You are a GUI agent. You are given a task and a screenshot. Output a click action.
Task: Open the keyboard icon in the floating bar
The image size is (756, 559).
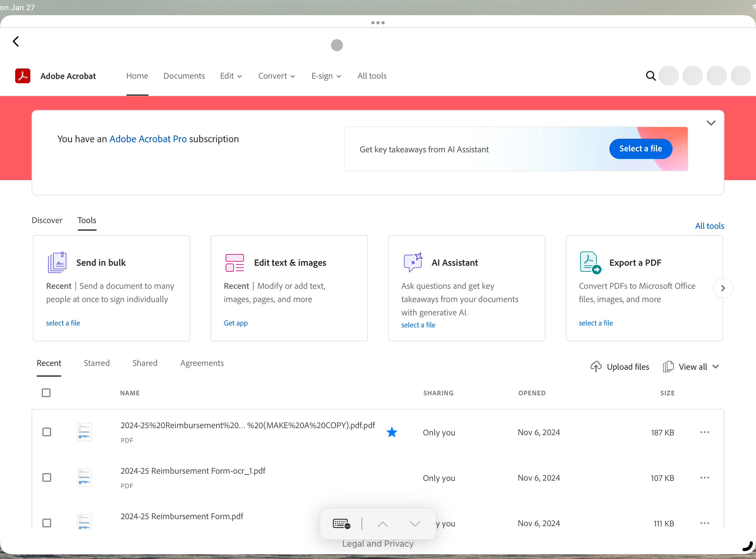(x=341, y=524)
